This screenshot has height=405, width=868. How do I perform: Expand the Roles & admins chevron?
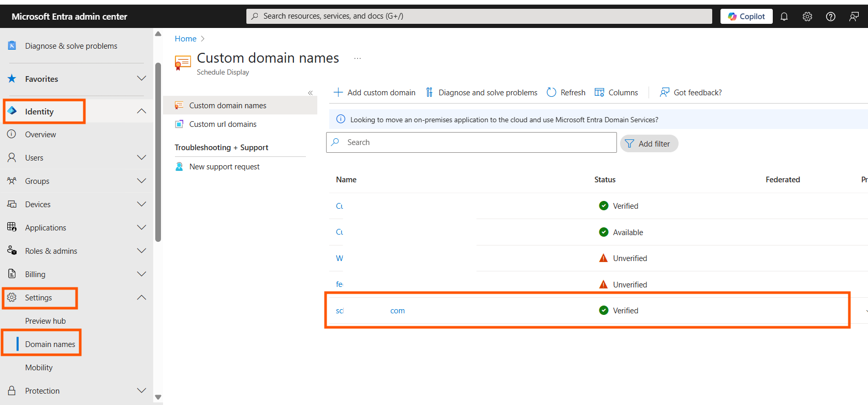coord(141,251)
